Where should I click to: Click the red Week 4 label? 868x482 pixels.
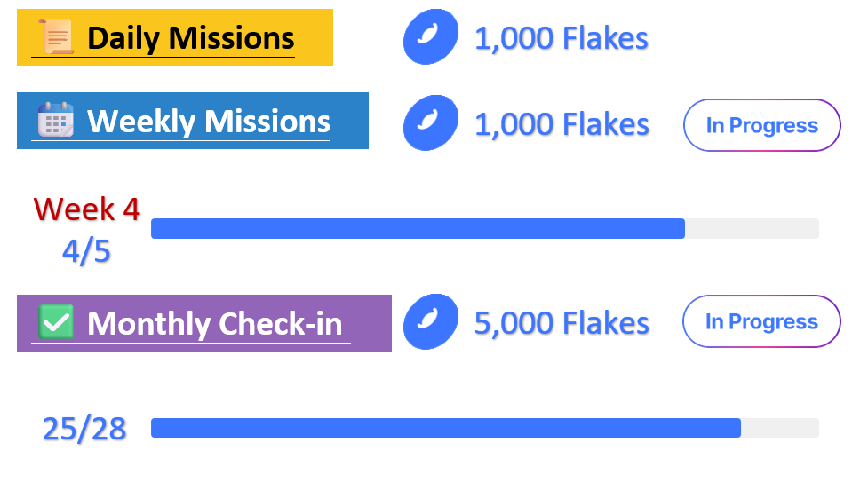click(x=86, y=209)
